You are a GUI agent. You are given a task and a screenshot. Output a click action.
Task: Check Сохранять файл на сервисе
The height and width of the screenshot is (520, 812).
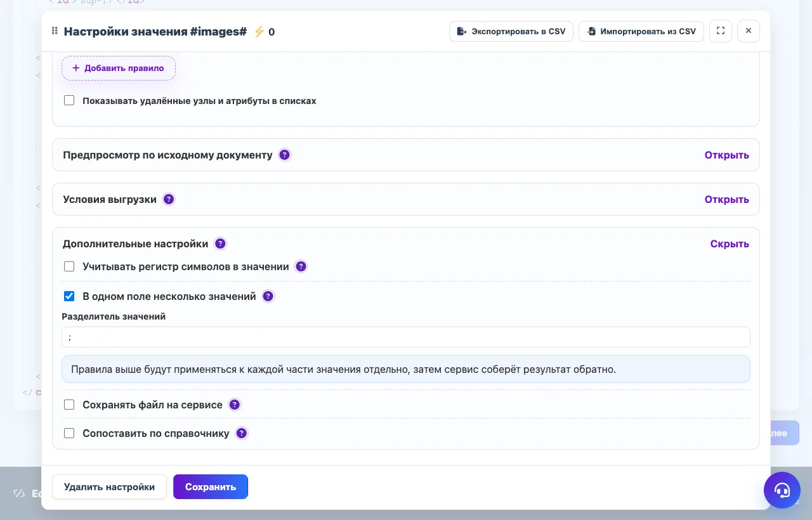69,405
